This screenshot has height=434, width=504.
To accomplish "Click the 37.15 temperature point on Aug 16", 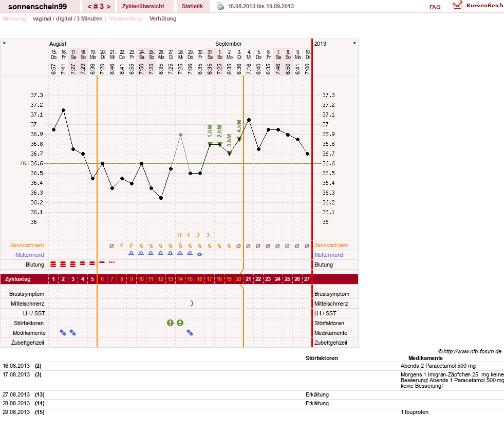I will (x=63, y=110).
